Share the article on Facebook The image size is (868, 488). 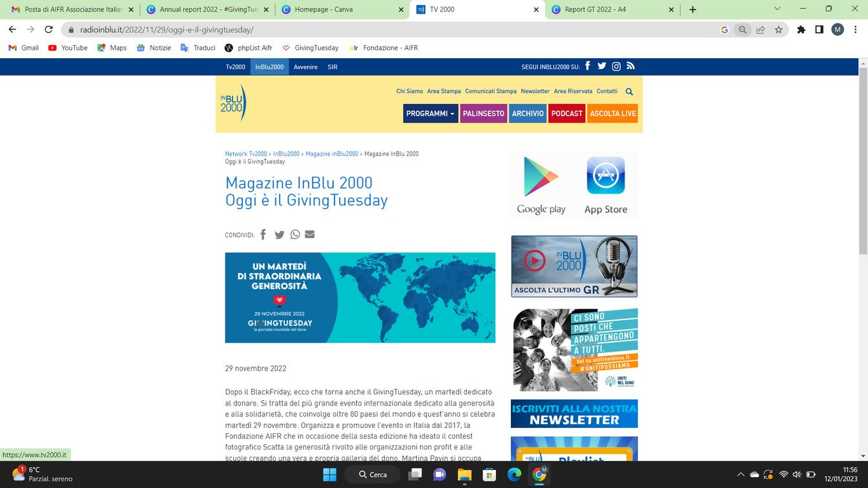[263, 234]
